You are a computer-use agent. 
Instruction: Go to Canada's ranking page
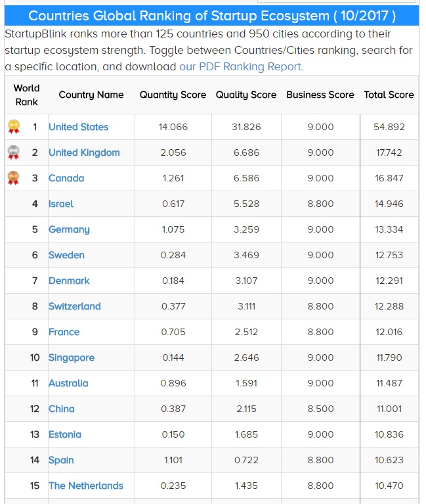(66, 178)
